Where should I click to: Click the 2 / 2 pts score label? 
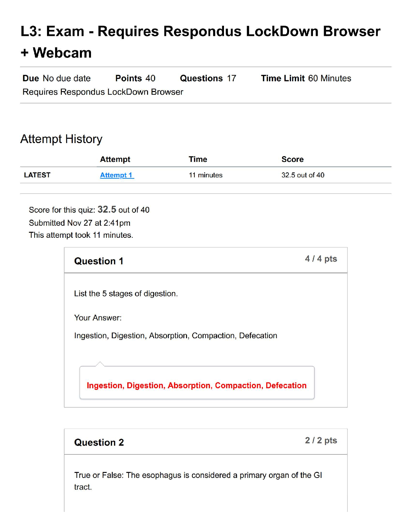pos(321,440)
